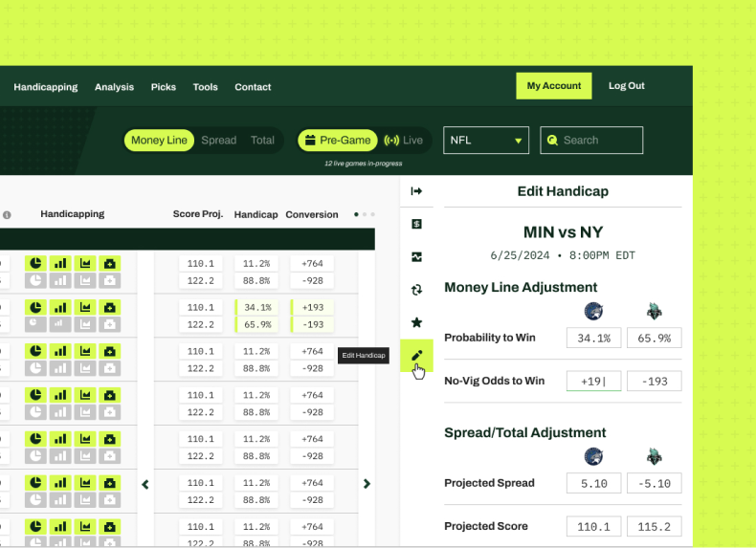The image size is (756, 548).
Task: Click Projected Spread field showing 5.10
Action: pyautogui.click(x=594, y=483)
